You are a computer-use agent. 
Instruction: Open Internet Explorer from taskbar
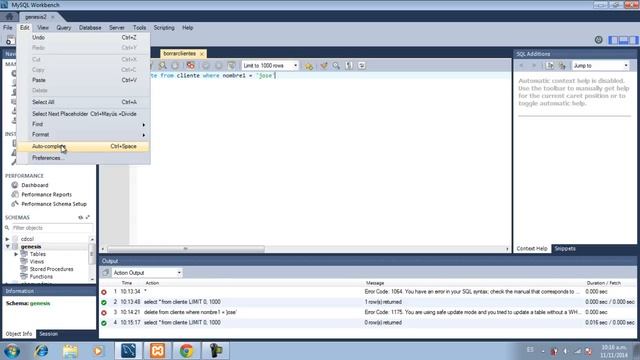coord(41,351)
